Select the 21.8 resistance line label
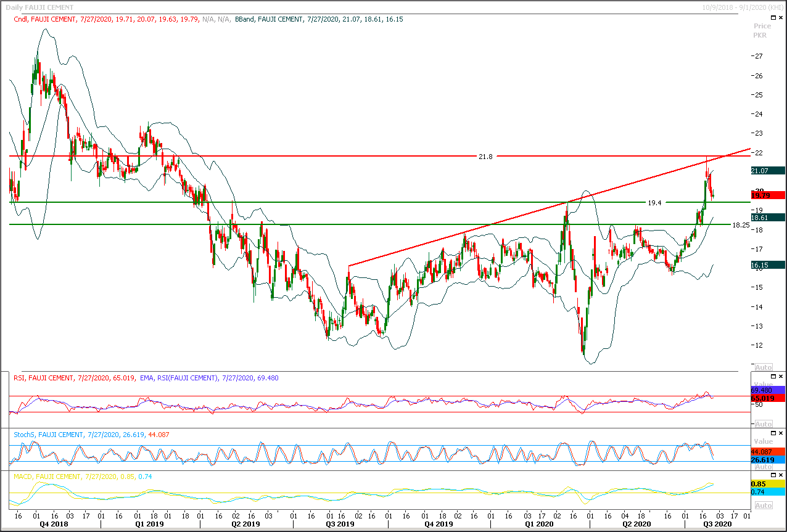The width and height of the screenshot is (787, 532). point(485,157)
